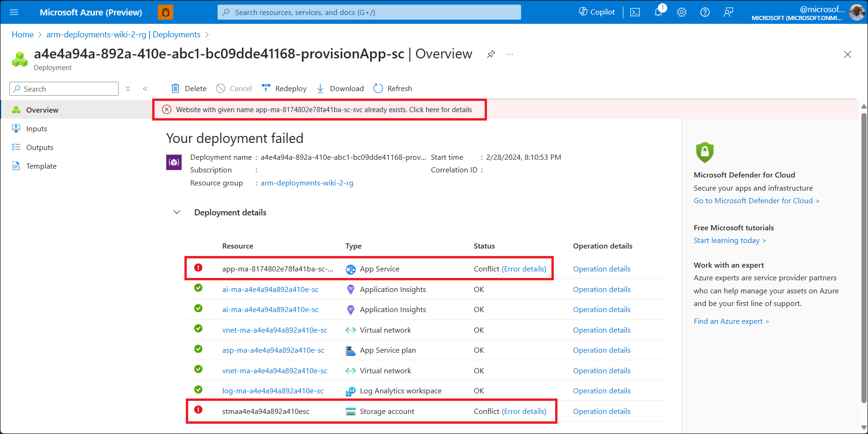Screen dimensions: 868x434
Task: Click the Delete toolbar button
Action: point(189,89)
